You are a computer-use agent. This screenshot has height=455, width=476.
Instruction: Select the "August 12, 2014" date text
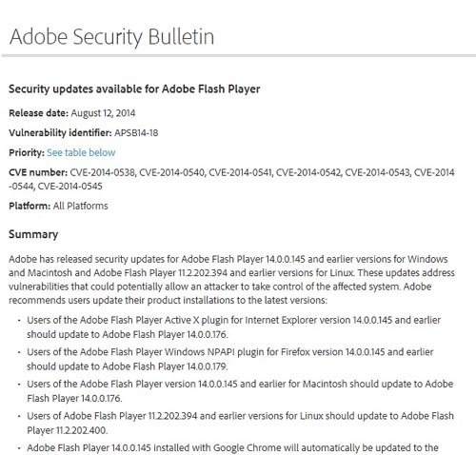coord(103,113)
